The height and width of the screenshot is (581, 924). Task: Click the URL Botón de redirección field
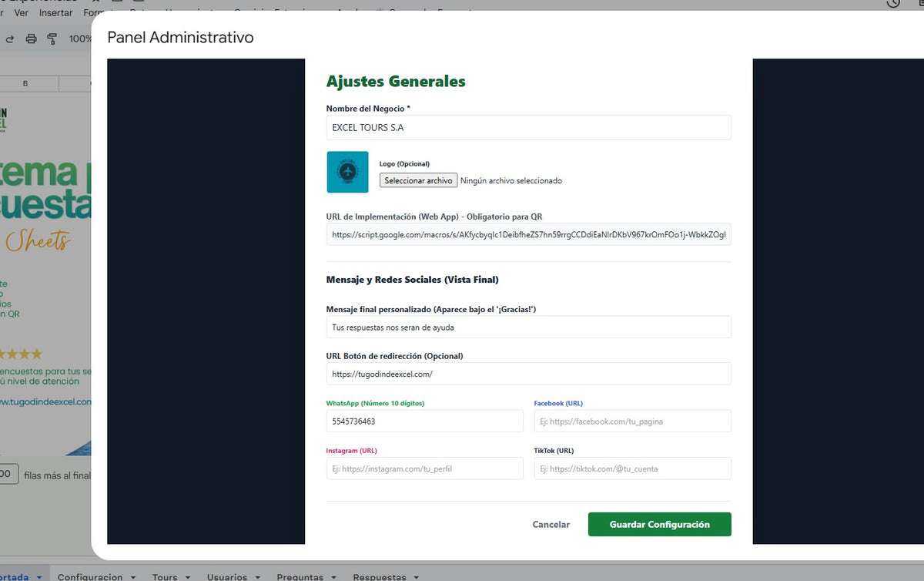tap(529, 374)
